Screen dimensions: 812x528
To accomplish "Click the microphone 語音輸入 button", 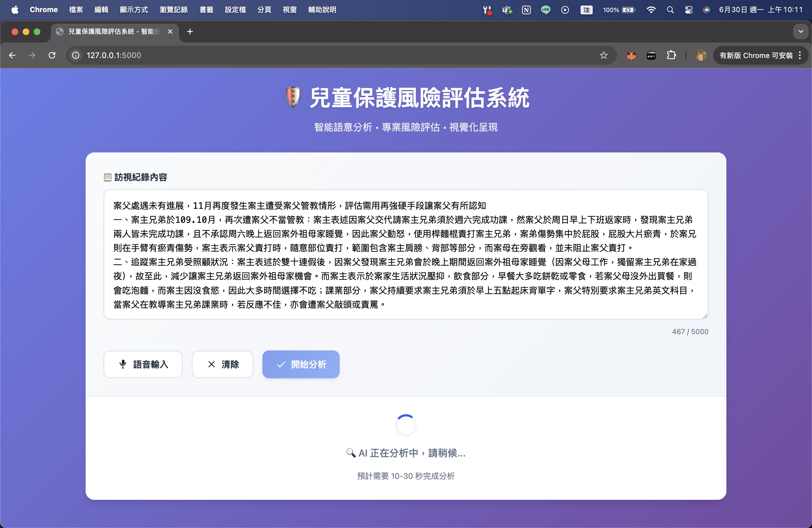I will [x=143, y=364].
